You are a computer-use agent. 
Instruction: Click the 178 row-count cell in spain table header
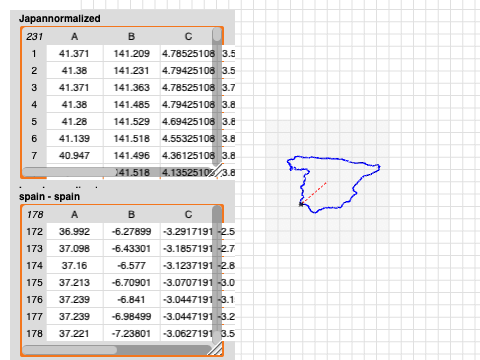pyautogui.click(x=34, y=214)
